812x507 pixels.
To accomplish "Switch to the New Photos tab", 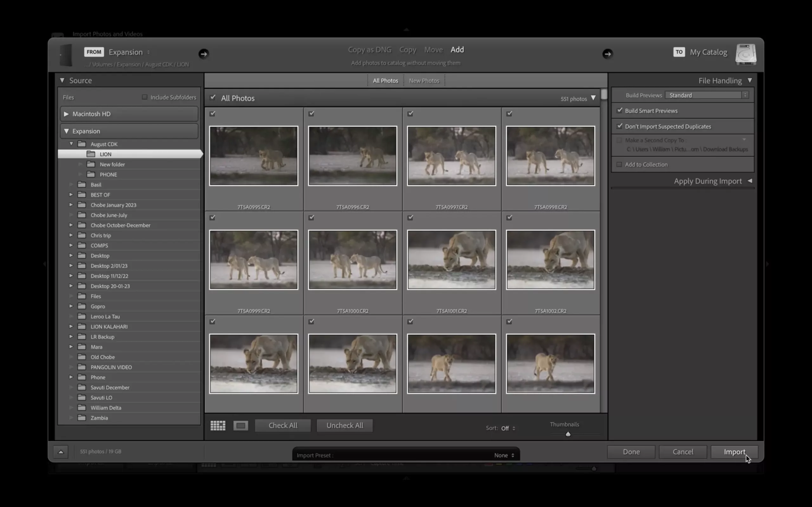I will pyautogui.click(x=424, y=81).
